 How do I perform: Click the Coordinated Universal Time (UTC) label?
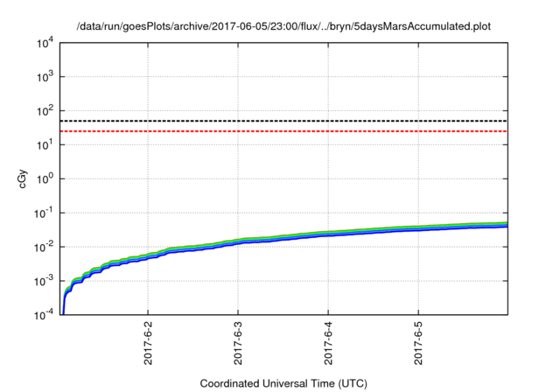click(x=283, y=384)
